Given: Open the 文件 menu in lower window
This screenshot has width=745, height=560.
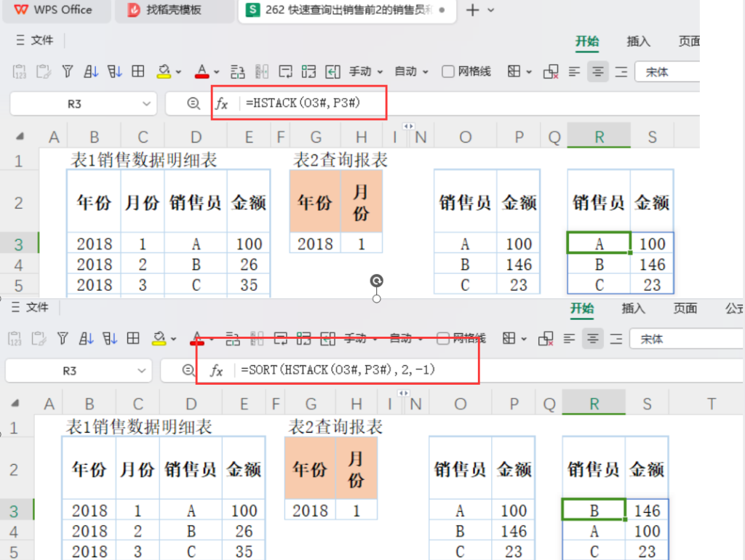Looking at the screenshot, I should (x=29, y=308).
